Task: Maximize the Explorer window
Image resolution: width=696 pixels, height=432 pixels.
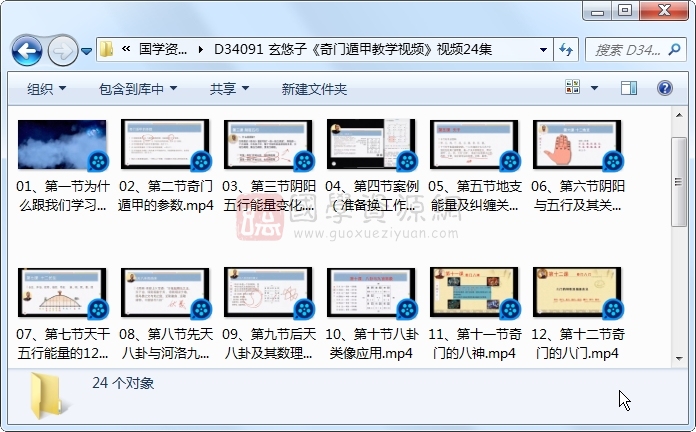Action: [x=625, y=11]
